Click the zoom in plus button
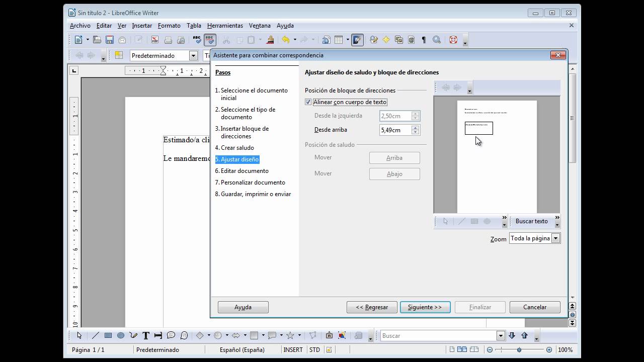 tap(549, 349)
